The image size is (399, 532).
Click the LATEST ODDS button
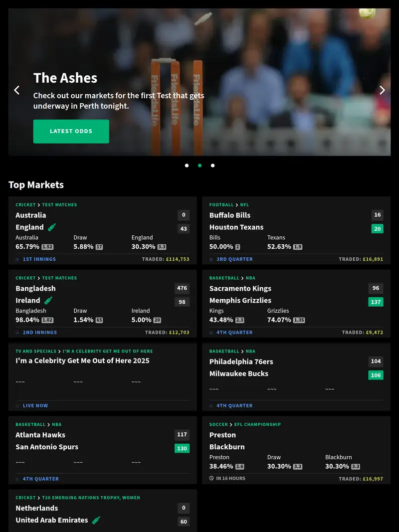pos(71,131)
